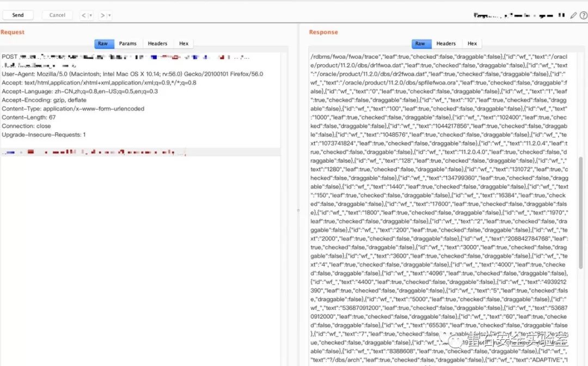Click inside the request body line
588x366 pixels.
[93, 153]
